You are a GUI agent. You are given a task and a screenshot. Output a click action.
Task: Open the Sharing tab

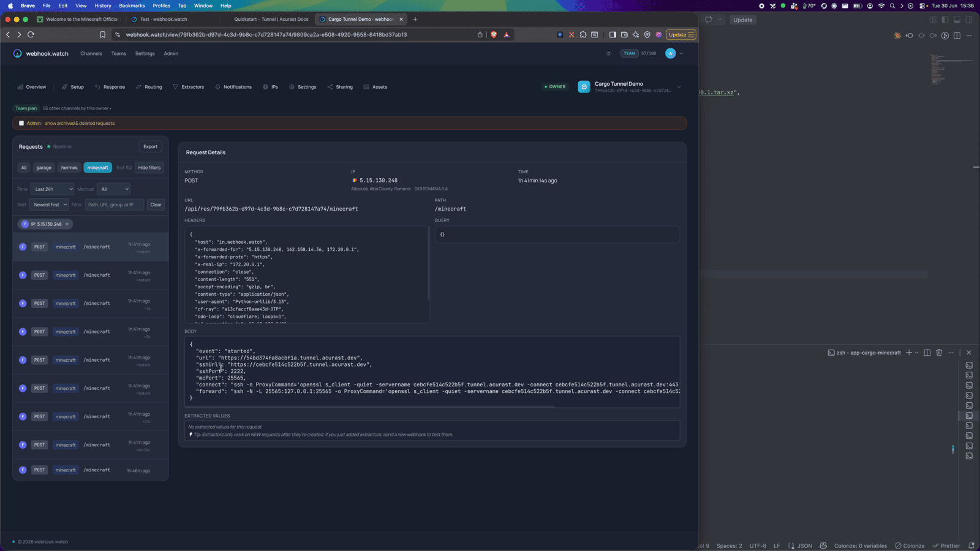click(x=340, y=87)
